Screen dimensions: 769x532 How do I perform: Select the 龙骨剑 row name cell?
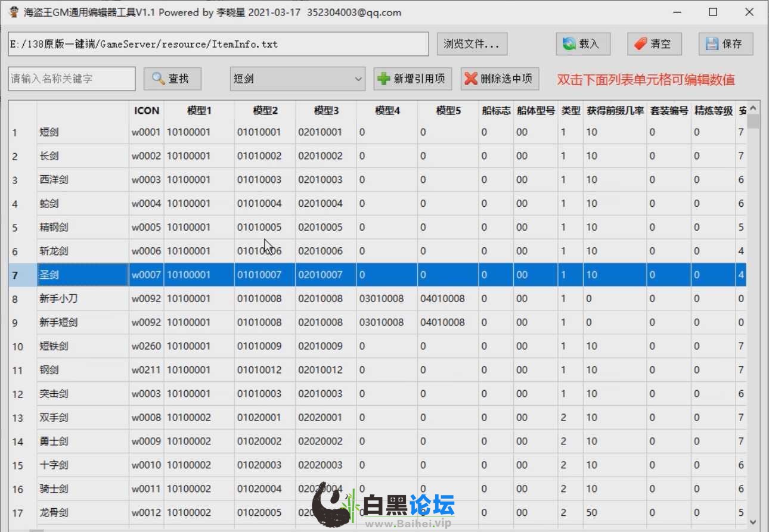coord(83,513)
